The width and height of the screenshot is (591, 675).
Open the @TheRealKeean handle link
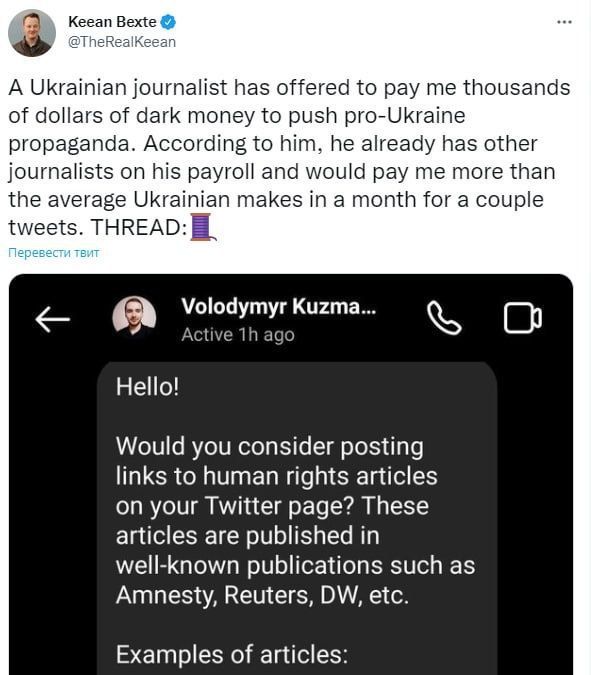122,42
